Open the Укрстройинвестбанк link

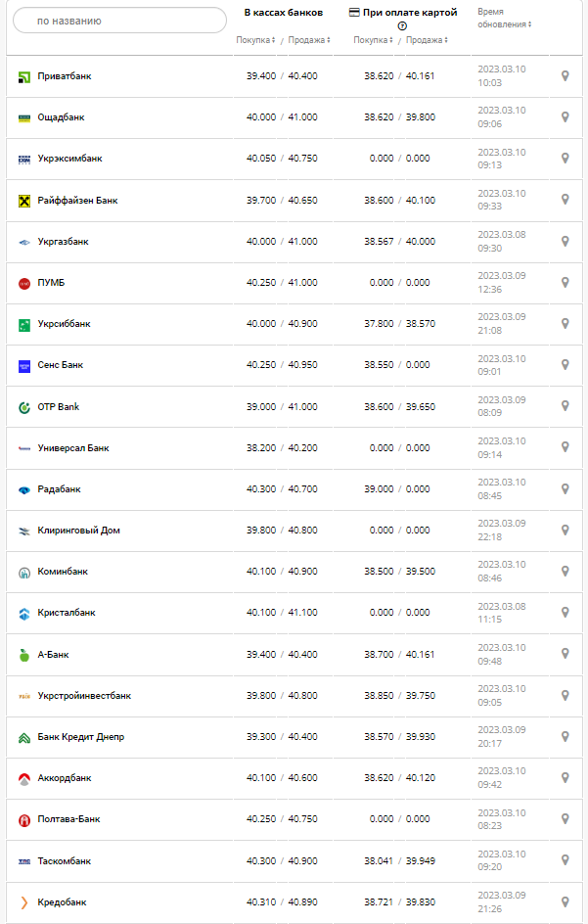coord(84,696)
